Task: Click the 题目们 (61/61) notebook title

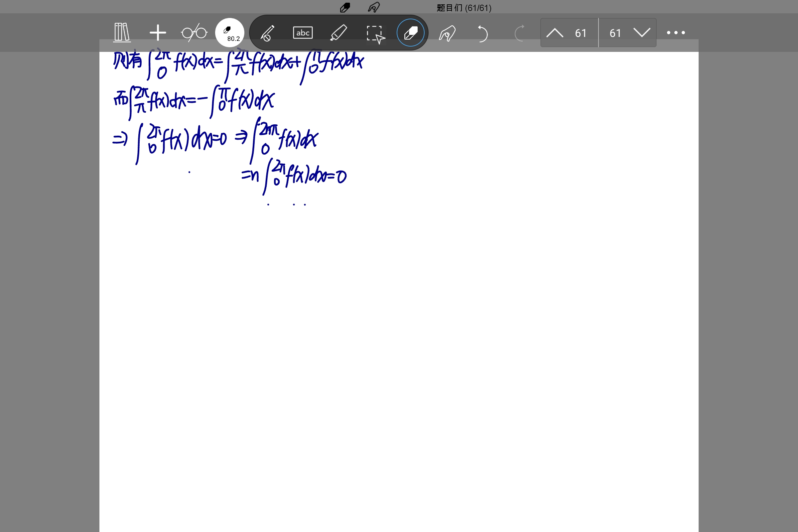Action: pos(464,8)
